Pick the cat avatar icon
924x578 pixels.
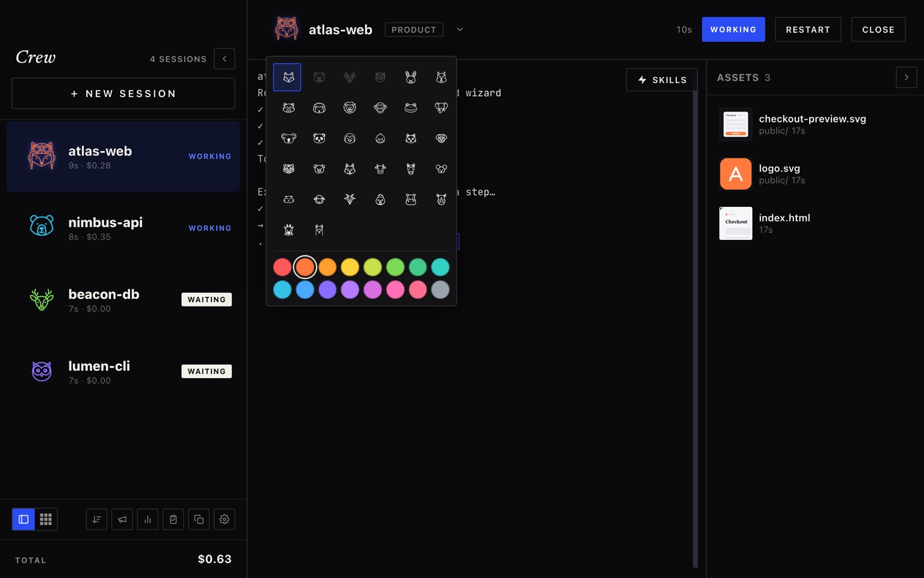click(x=411, y=139)
